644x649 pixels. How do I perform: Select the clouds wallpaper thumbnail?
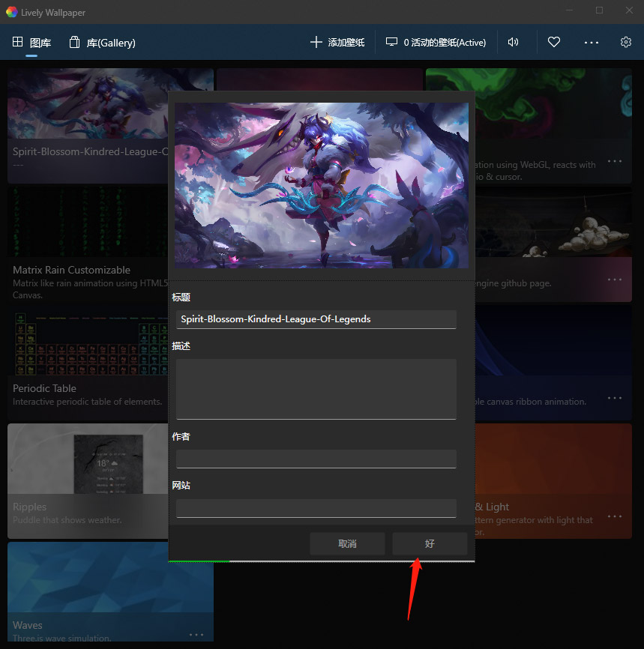click(553, 222)
